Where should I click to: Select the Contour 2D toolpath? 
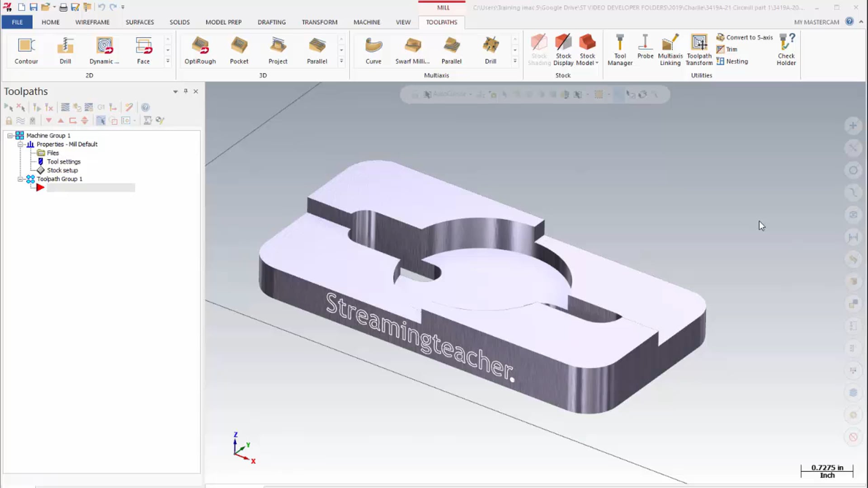click(26, 51)
